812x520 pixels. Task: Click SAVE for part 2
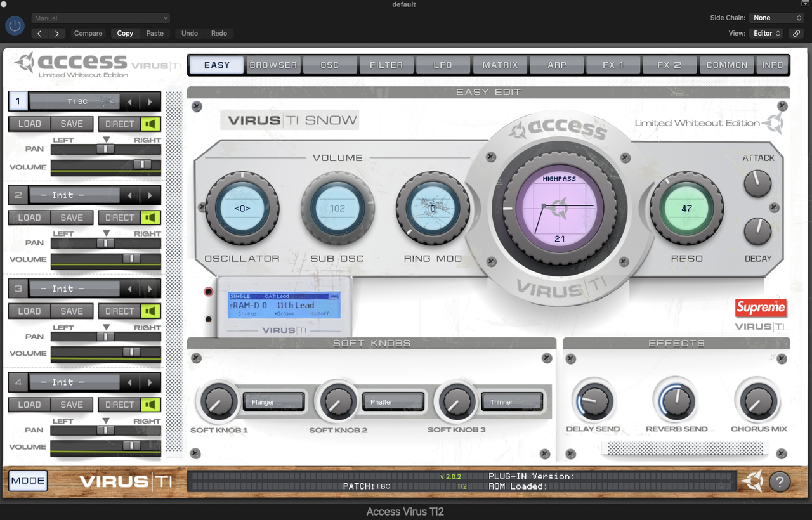pyautogui.click(x=72, y=218)
